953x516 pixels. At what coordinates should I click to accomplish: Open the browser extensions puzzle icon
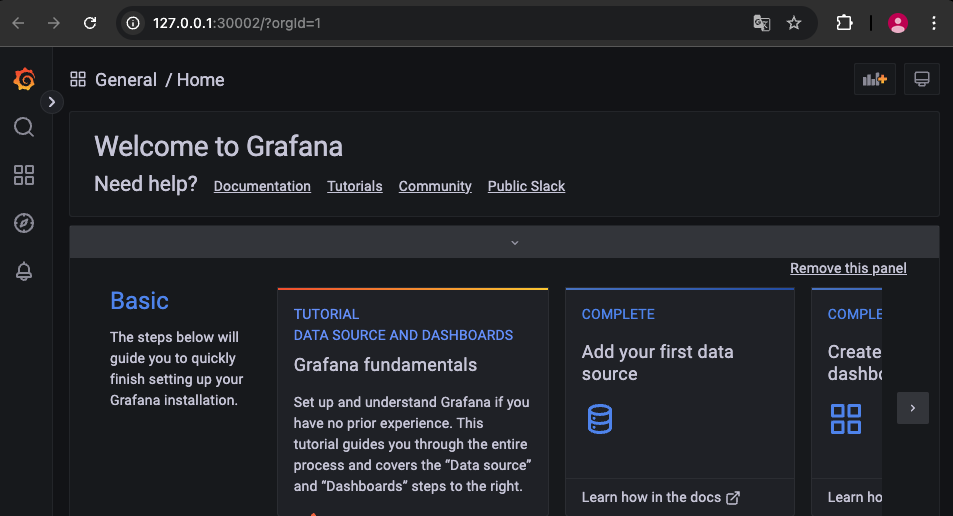point(844,23)
